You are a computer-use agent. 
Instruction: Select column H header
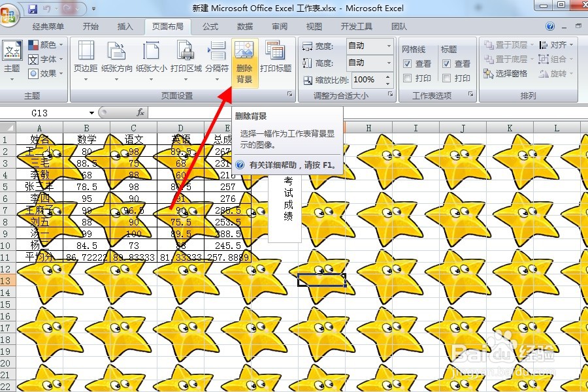pos(368,128)
